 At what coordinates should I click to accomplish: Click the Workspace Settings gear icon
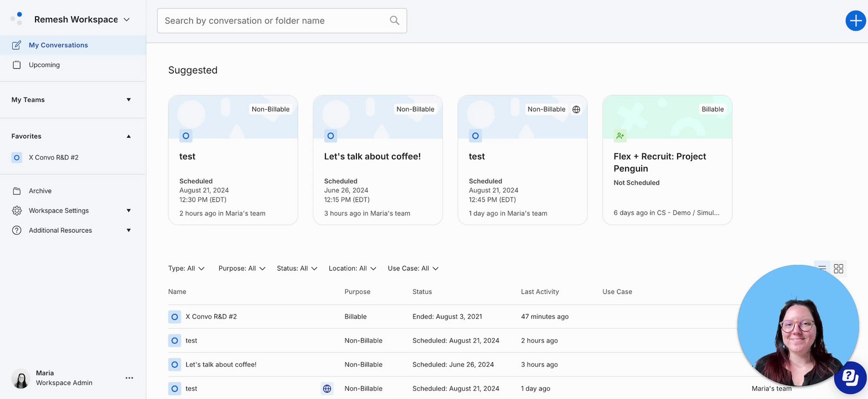(x=17, y=211)
